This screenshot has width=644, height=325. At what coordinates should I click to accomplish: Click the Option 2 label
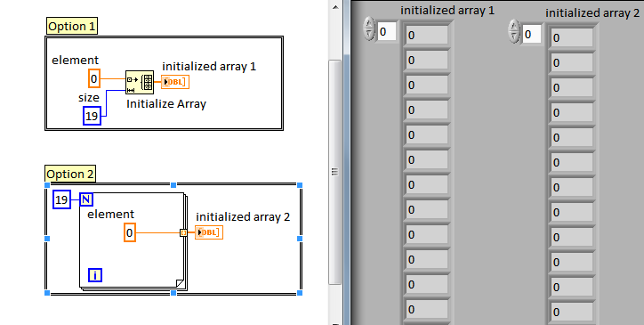[70, 174]
